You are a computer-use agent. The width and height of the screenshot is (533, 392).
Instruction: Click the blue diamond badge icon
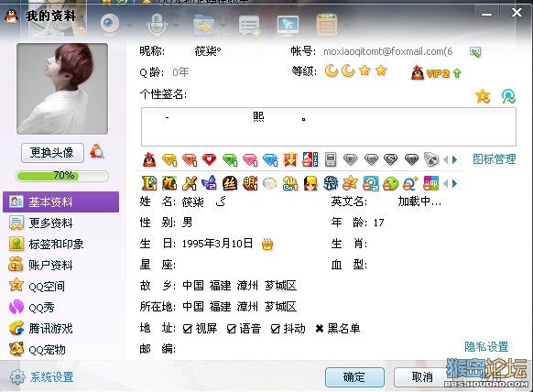pos(270,159)
